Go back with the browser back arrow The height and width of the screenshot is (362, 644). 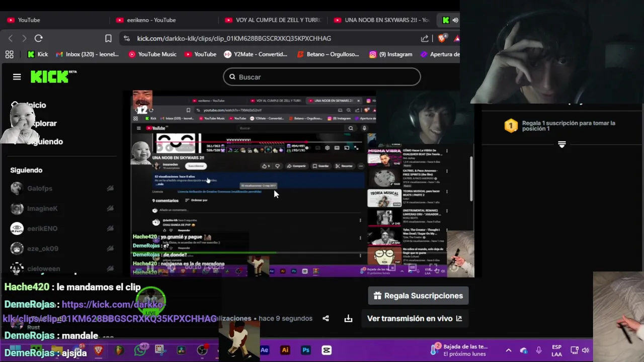[x=11, y=38]
